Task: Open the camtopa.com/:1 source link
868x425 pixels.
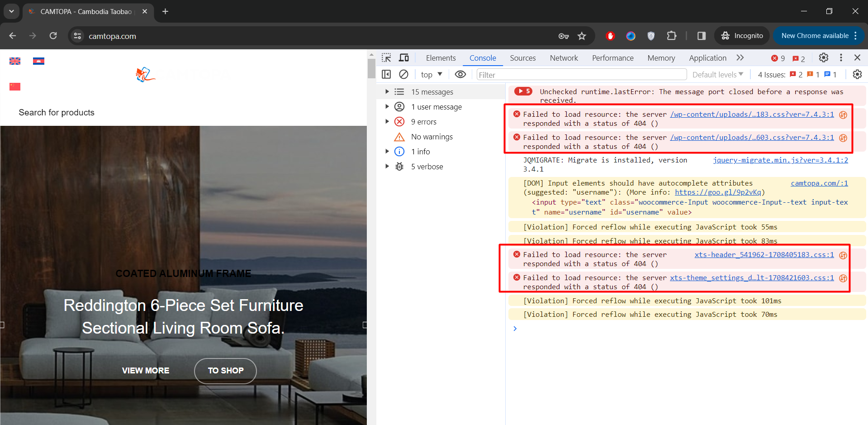Action: pos(819,183)
